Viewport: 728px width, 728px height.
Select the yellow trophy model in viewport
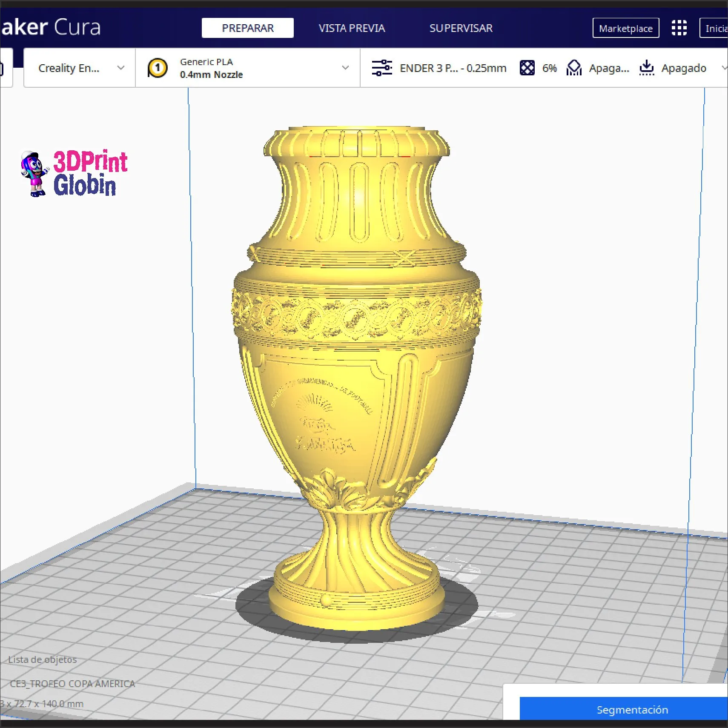356,383
